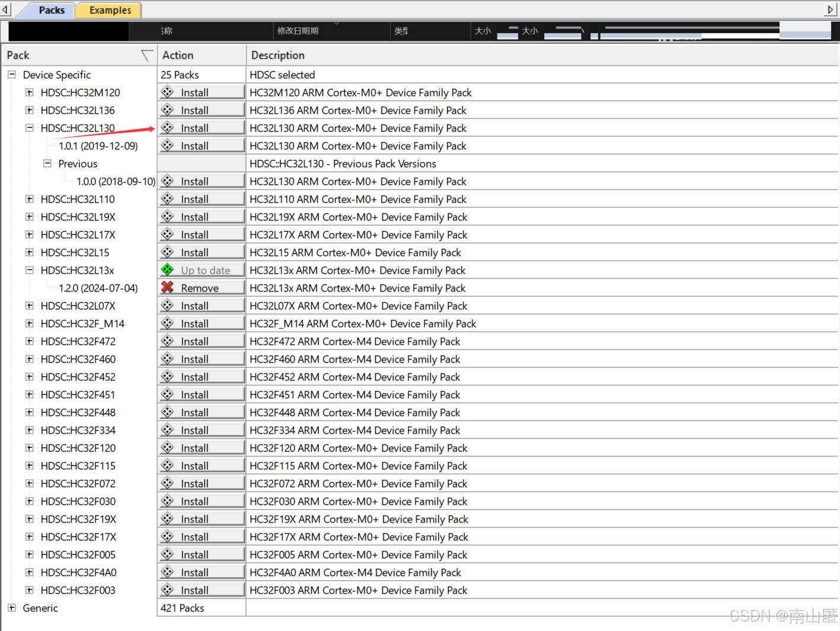Click 'HC32F_M14 ARM Cortex-M0+ Device Family Pack'
Screen dimensions: 840x631
363,323
